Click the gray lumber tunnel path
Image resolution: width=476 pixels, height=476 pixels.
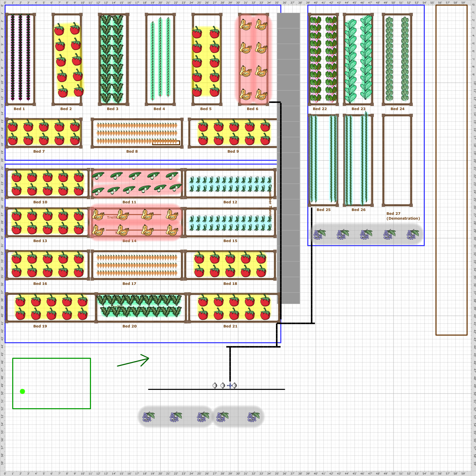click(x=288, y=158)
